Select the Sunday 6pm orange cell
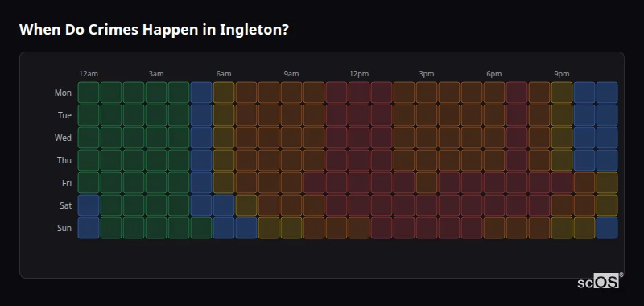The width and height of the screenshot is (644, 306). pyautogui.click(x=494, y=228)
